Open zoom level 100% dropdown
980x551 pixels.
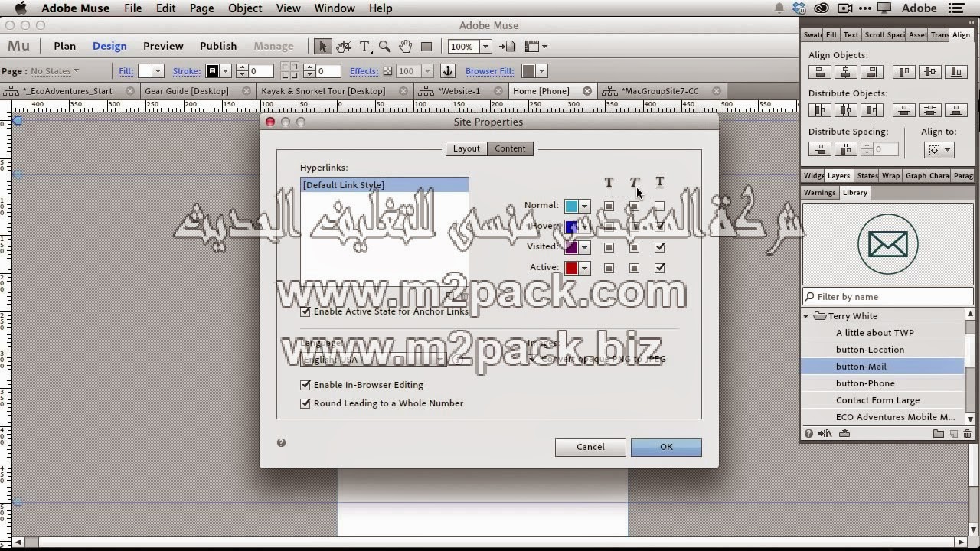pyautogui.click(x=485, y=47)
